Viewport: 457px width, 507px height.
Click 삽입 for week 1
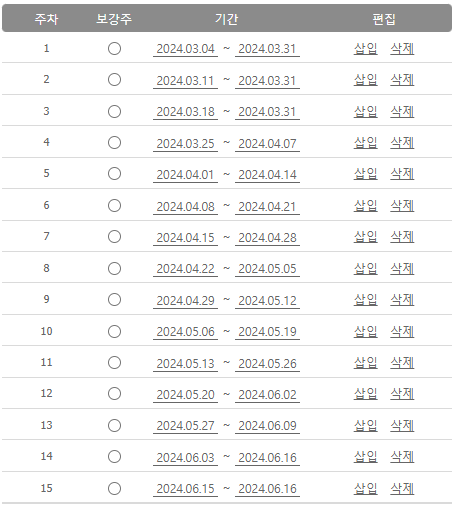click(366, 49)
